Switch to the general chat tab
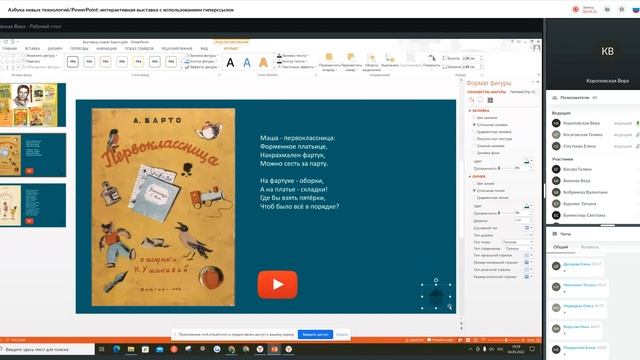Viewport: 640px width, 360px height. tap(560, 247)
